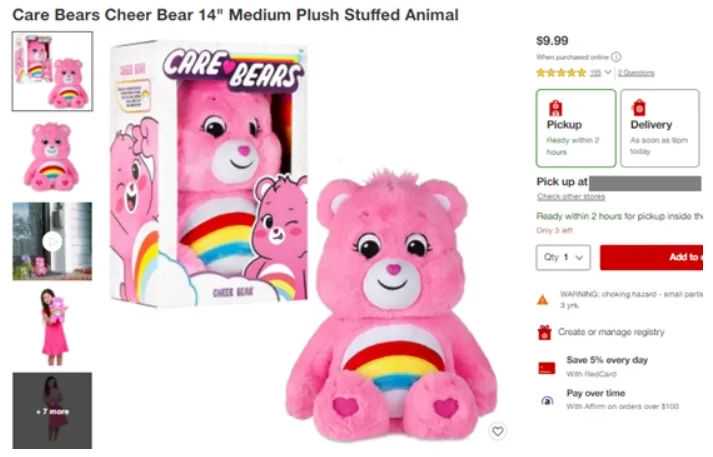This screenshot has height=457, width=713.
Task: Click the RedCard icon
Action: point(546,366)
